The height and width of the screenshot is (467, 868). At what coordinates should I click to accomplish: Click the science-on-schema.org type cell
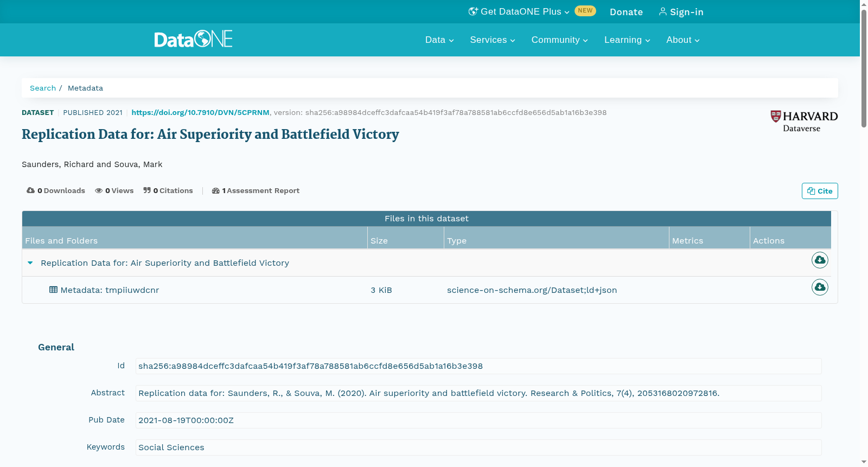coord(532,290)
